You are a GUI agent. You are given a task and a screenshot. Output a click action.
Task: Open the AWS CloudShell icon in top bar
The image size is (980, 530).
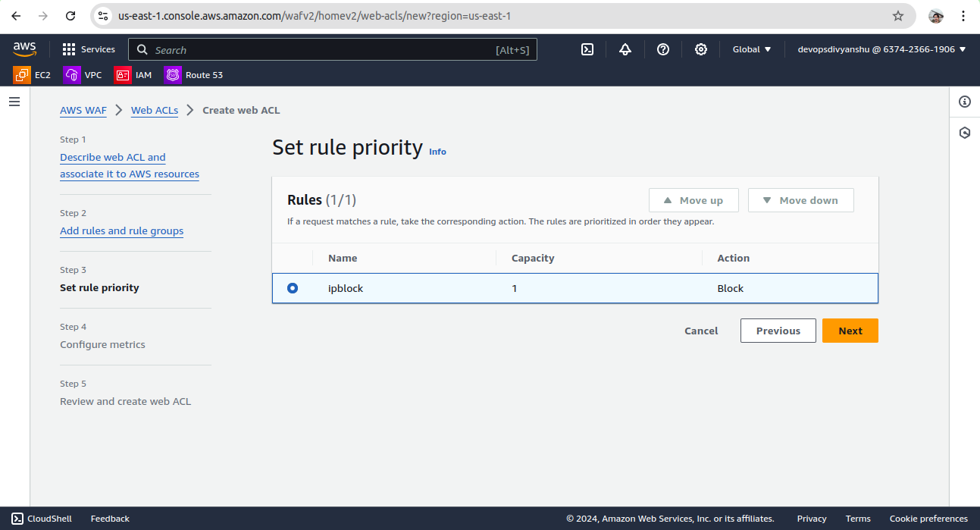coord(587,49)
